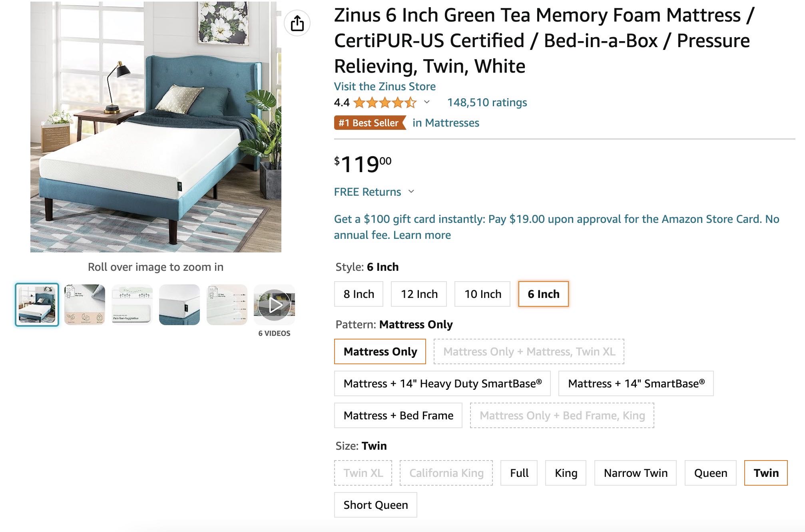Open the in Mattresses category link
The image size is (805, 532).
[446, 123]
